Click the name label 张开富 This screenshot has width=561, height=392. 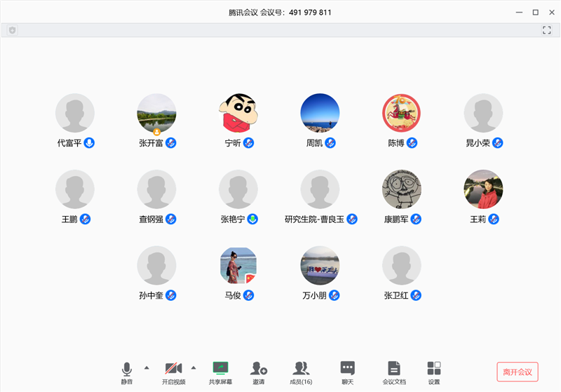coord(151,143)
